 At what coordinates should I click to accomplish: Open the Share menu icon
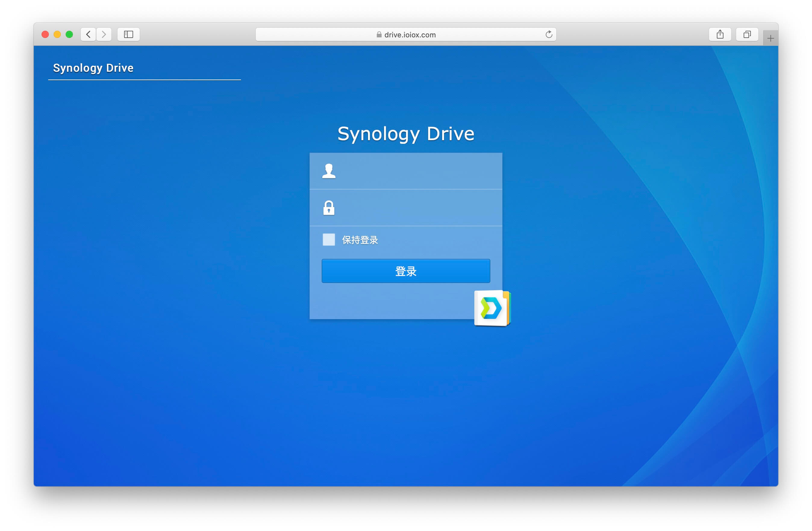click(x=720, y=34)
